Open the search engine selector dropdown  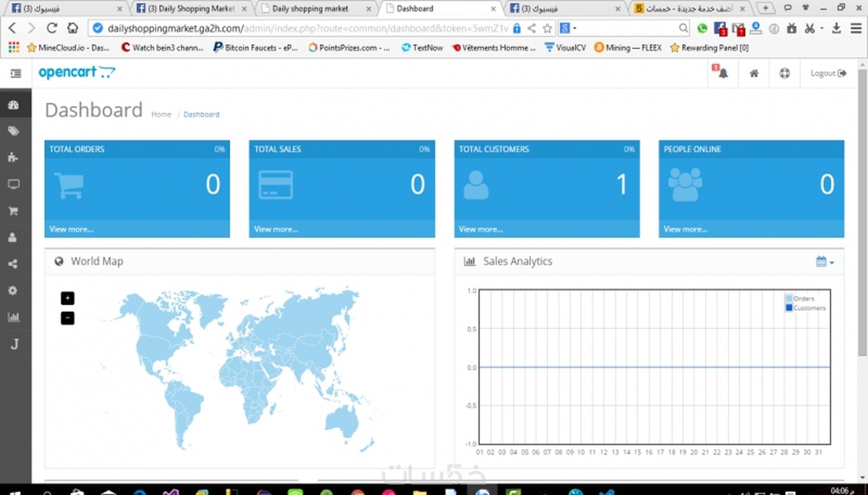coord(568,29)
